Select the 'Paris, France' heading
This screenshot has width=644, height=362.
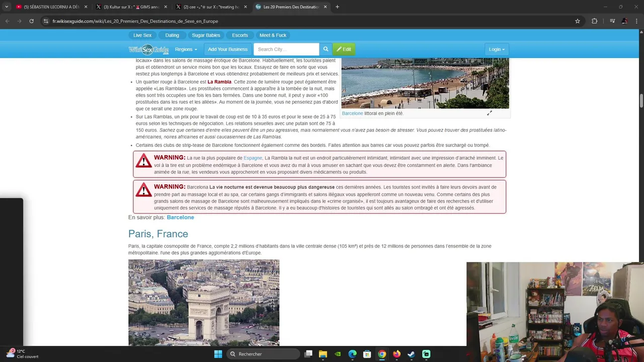coord(158,234)
